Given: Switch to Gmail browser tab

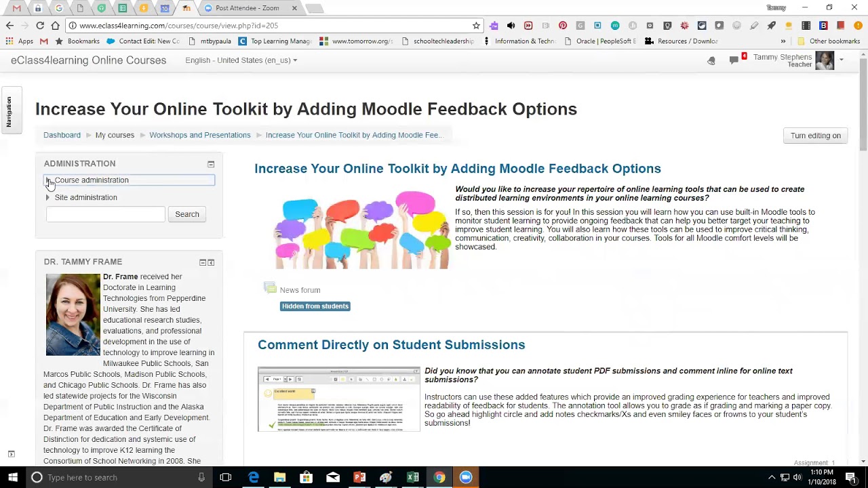Looking at the screenshot, I should 16,8.
